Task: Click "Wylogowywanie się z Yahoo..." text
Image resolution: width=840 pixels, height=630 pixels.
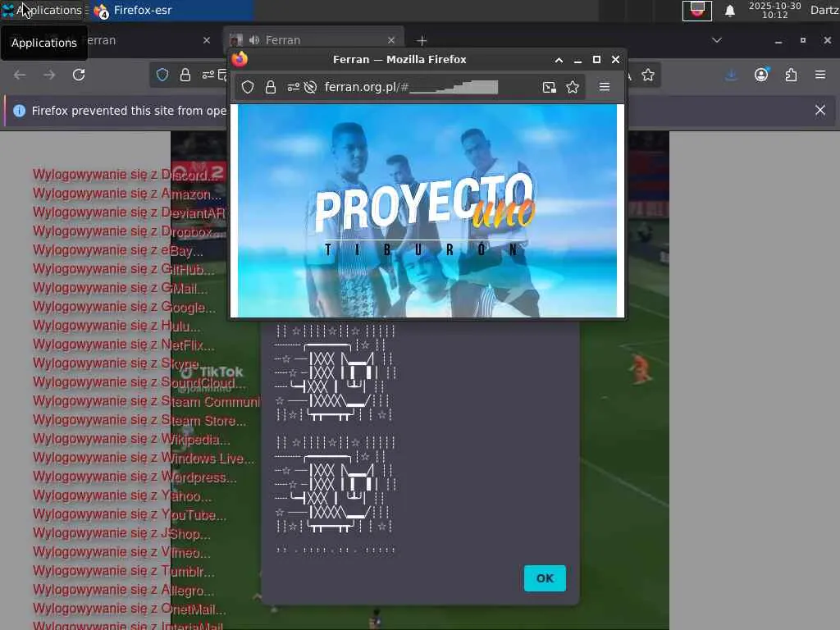Action: point(122,495)
